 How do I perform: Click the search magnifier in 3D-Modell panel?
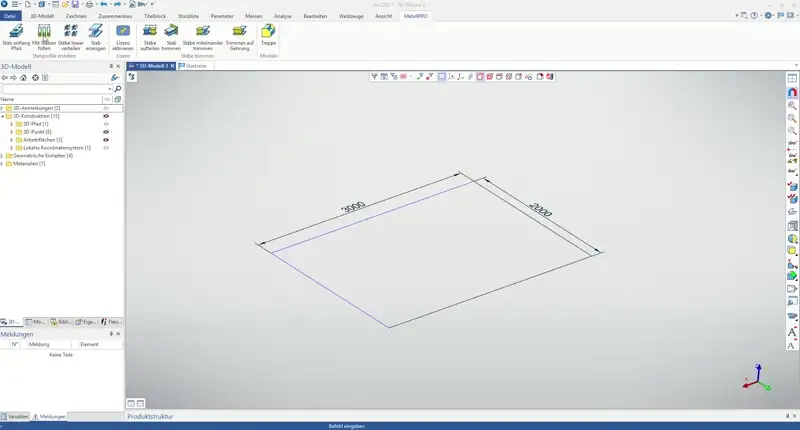click(x=115, y=89)
